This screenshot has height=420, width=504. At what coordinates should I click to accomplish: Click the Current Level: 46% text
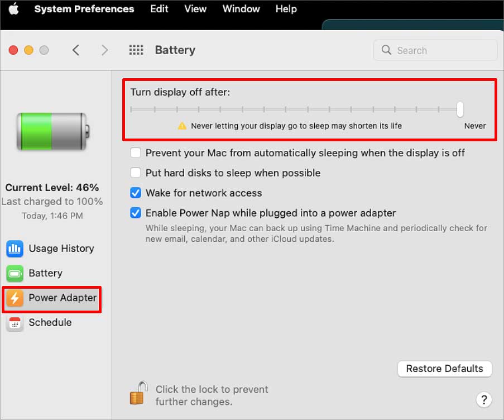point(52,188)
